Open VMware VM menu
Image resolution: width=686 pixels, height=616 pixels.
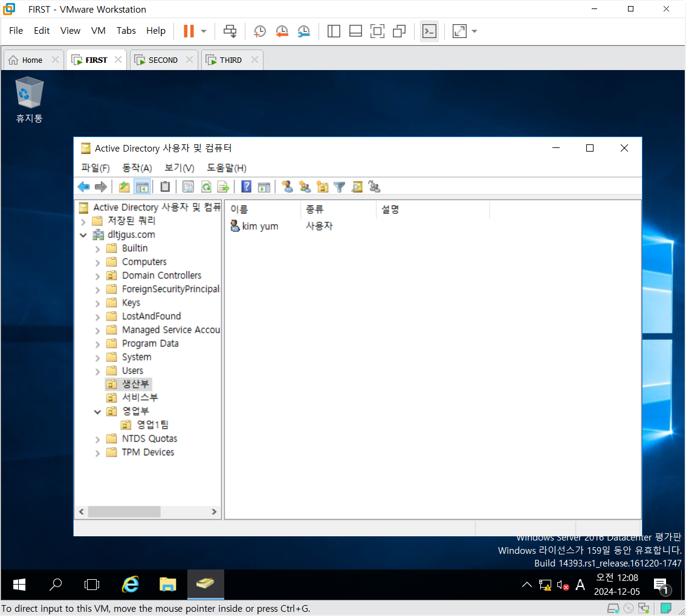[98, 31]
